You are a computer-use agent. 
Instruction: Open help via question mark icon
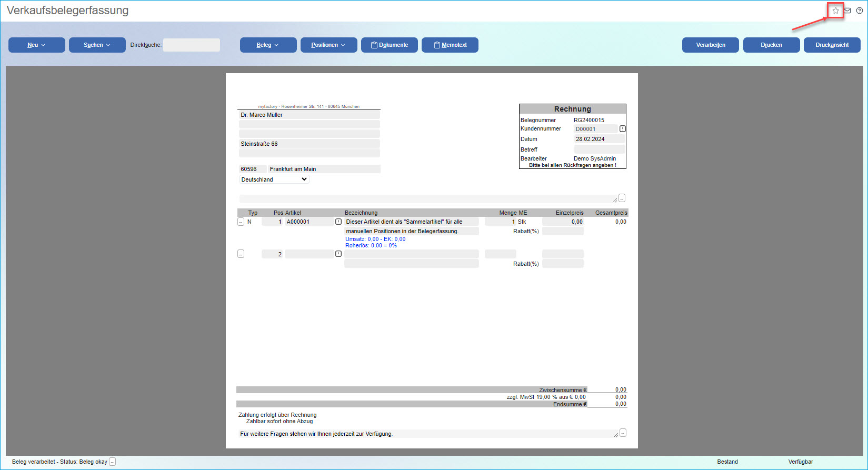[x=860, y=11]
